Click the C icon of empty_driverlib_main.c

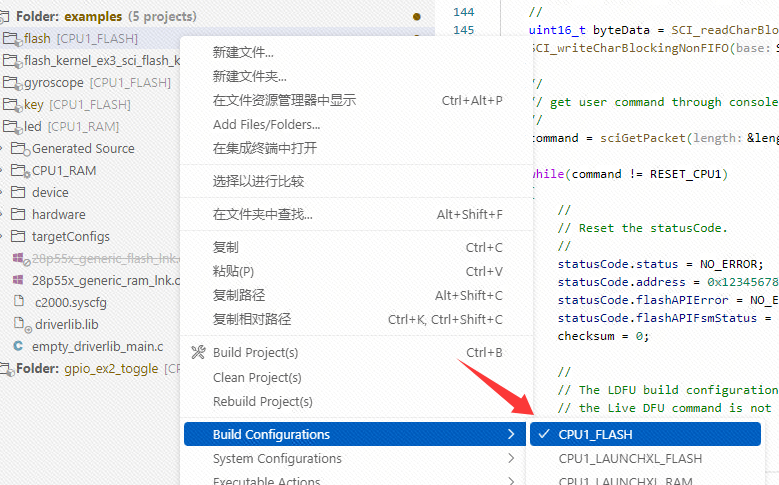tap(18, 346)
